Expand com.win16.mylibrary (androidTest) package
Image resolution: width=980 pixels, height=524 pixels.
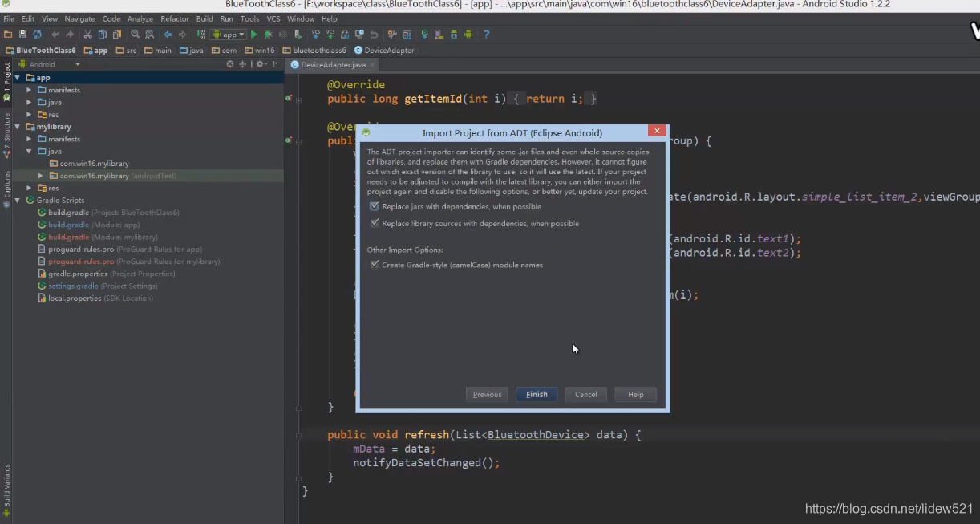tap(41, 176)
